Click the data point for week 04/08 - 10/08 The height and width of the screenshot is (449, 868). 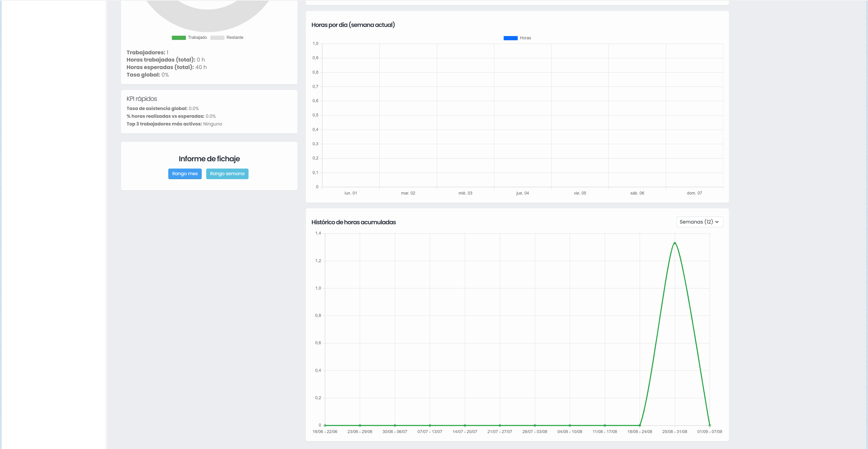tap(570, 425)
